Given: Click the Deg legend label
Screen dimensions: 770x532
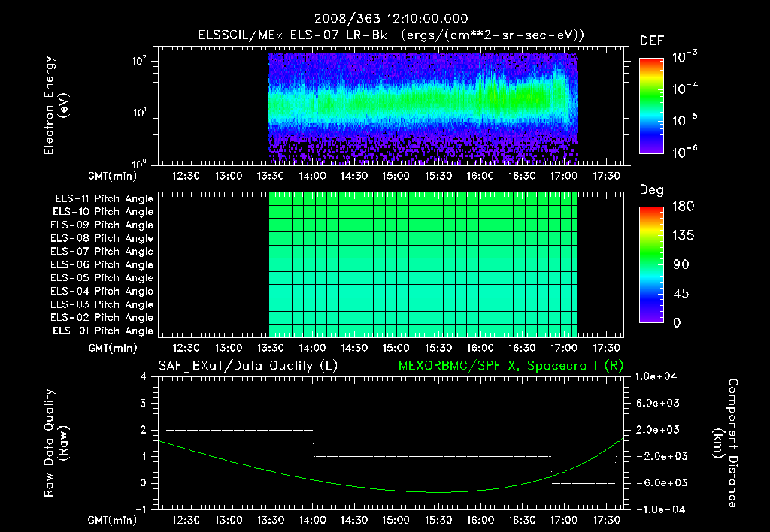Looking at the screenshot, I should [651, 190].
